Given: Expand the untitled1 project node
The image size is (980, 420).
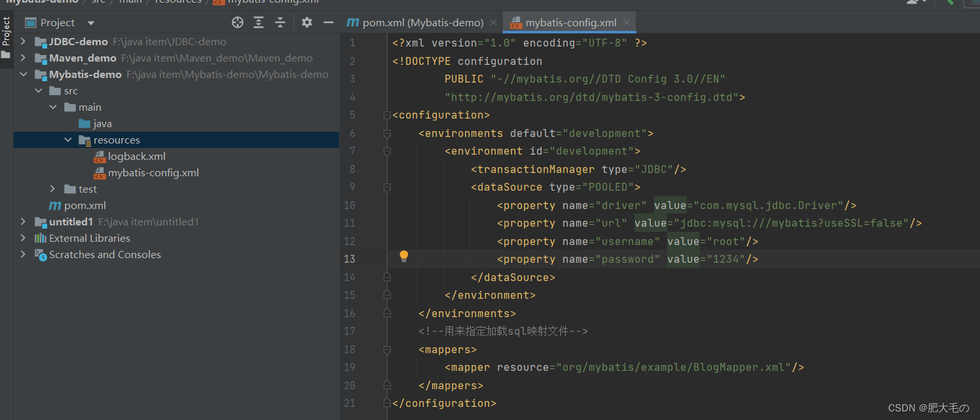Looking at the screenshot, I should pos(24,221).
